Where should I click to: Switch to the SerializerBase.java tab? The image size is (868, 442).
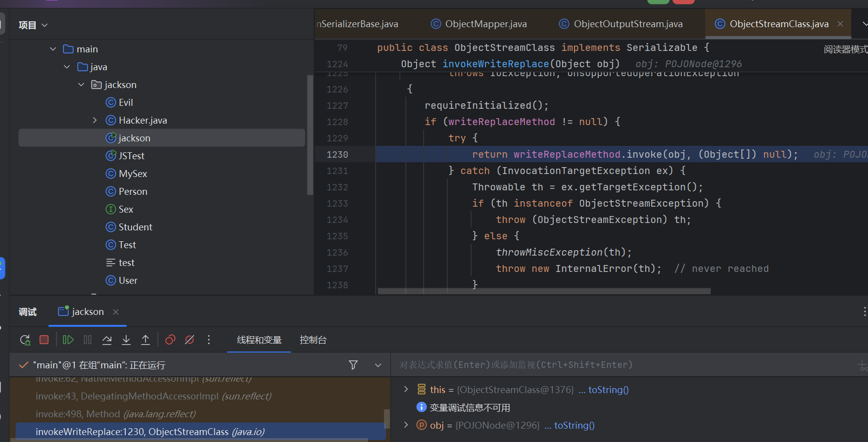coord(357,24)
